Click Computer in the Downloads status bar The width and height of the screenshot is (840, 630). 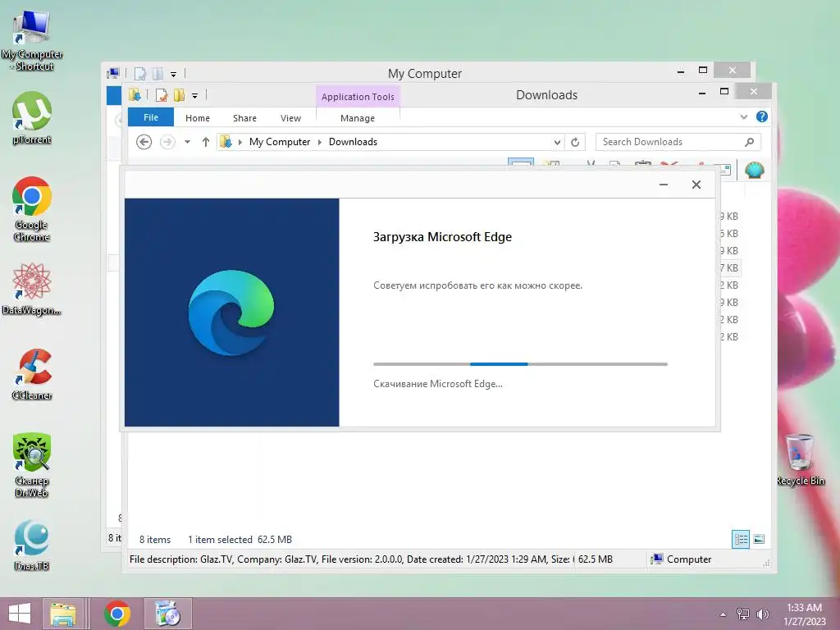681,559
